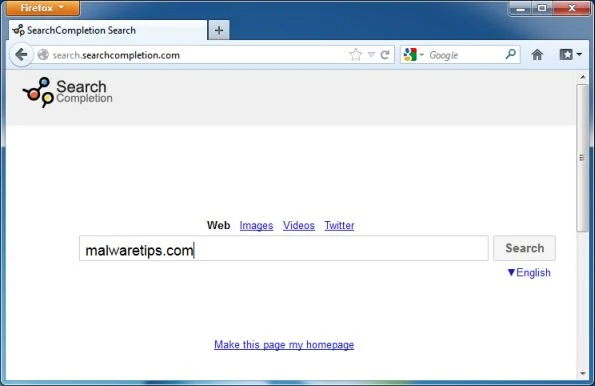Image resolution: width=595 pixels, height=386 pixels.
Task: Open the Google search engine selector
Action: pos(413,55)
